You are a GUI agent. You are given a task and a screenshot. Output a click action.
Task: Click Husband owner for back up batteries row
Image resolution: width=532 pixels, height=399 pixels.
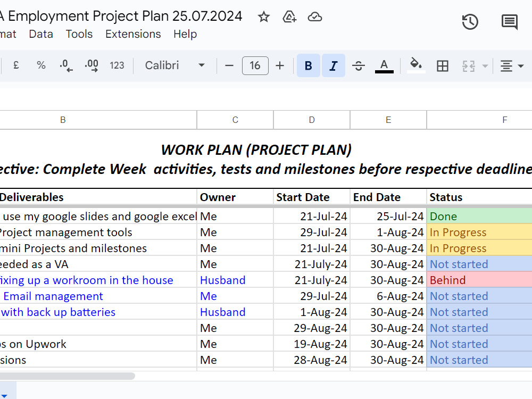click(x=235, y=312)
